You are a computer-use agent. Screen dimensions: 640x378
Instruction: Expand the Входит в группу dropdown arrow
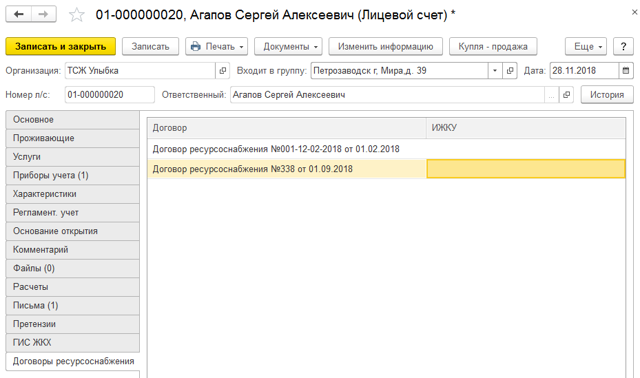[495, 71]
